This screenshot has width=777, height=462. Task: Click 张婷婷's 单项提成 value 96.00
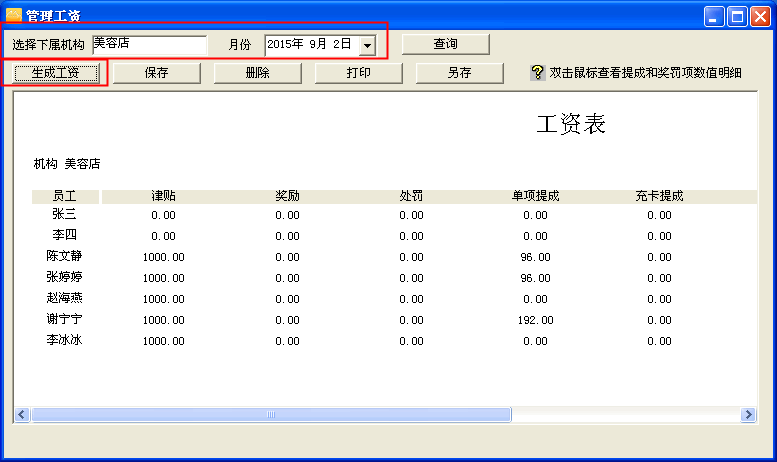(x=535, y=278)
